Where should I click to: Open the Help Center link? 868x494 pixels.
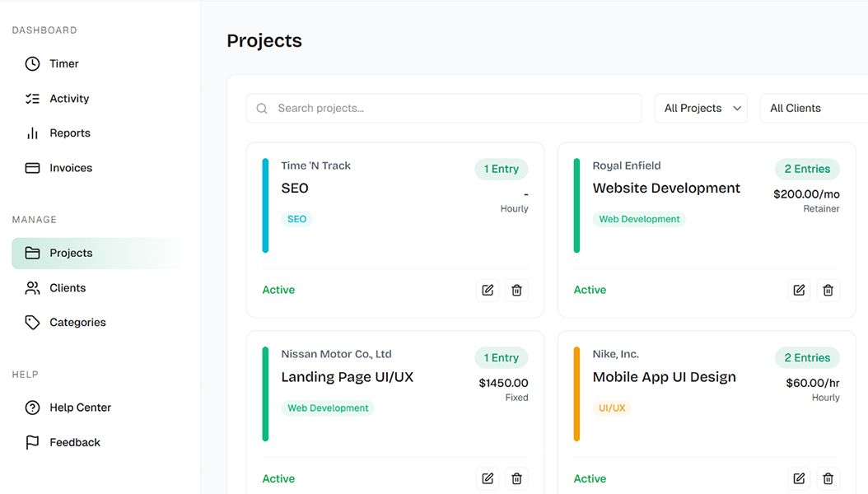click(x=79, y=408)
